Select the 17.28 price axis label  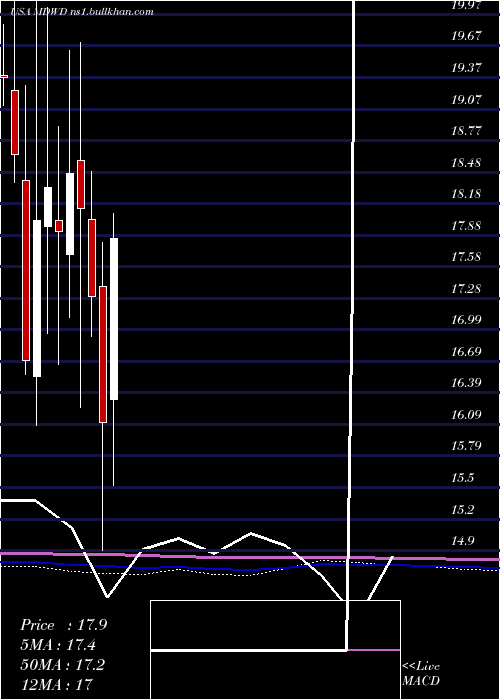coord(466,288)
